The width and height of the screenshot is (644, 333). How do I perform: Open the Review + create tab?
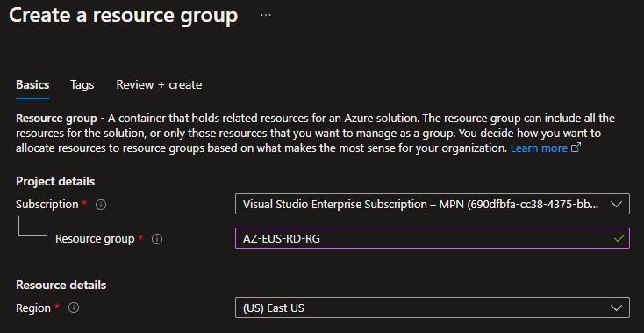tap(159, 85)
